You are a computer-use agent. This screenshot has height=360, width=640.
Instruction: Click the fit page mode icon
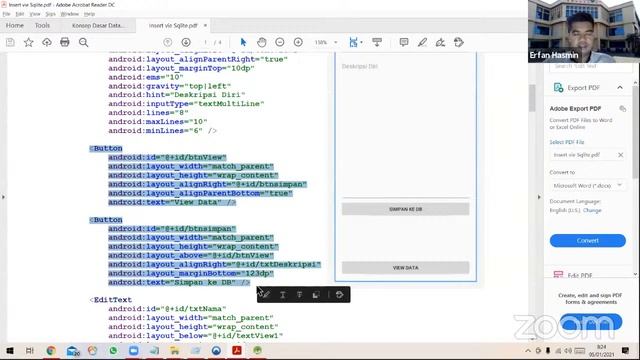tap(353, 42)
